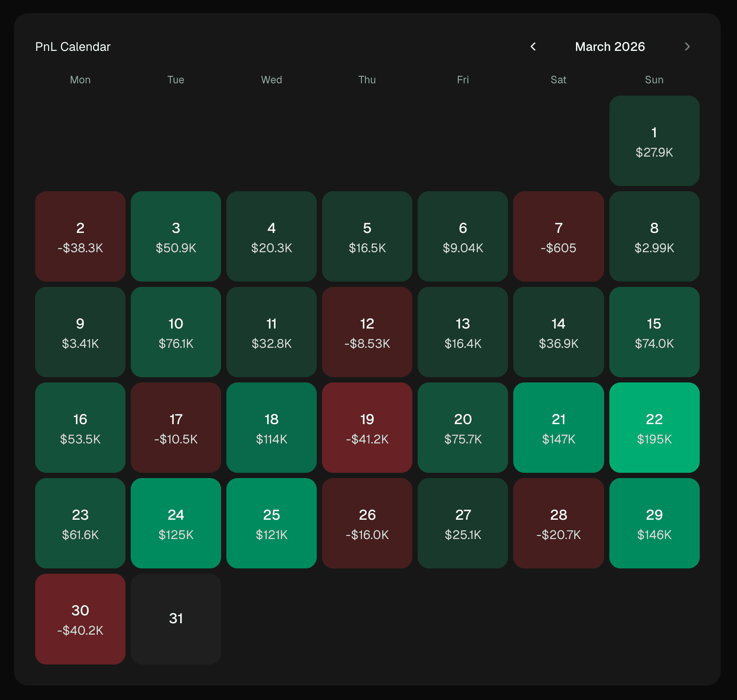Screen dimensions: 737x700
Task: Click the best day March 22 with $195K
Action: click(654, 428)
